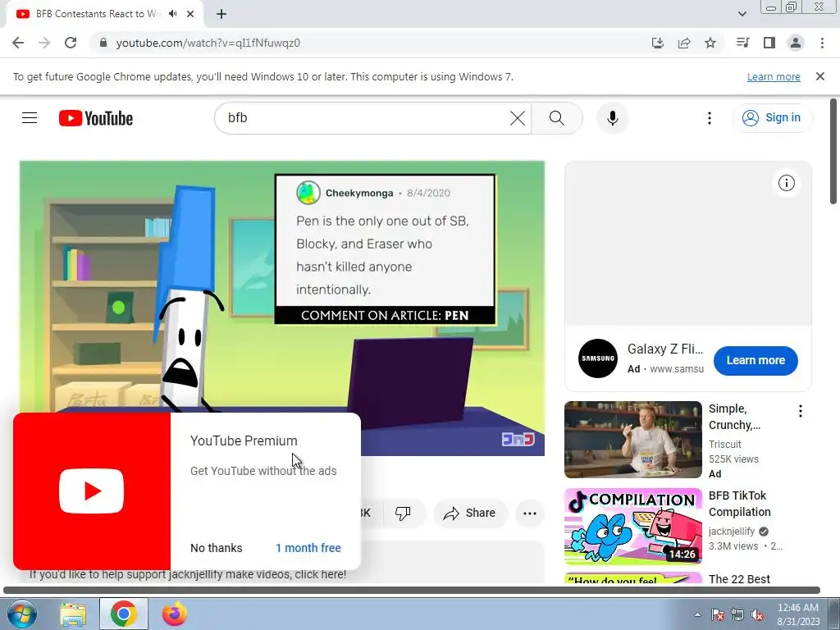Click YouTube Premium red logo tile

[x=92, y=491]
